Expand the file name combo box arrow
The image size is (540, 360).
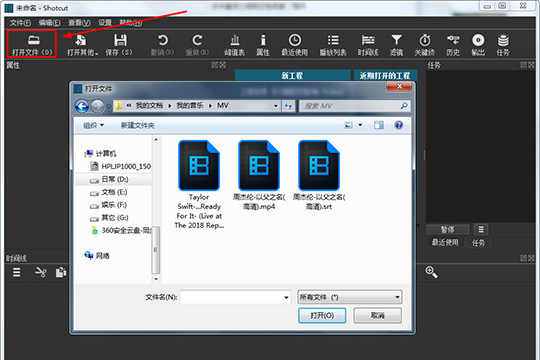pyautogui.click(x=286, y=297)
